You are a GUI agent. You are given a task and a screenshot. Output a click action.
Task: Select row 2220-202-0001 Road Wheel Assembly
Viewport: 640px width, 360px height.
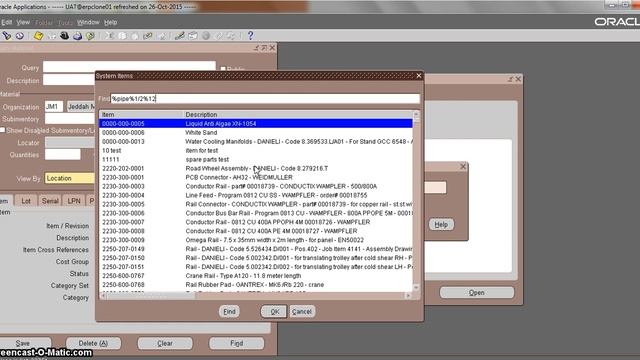(256, 169)
